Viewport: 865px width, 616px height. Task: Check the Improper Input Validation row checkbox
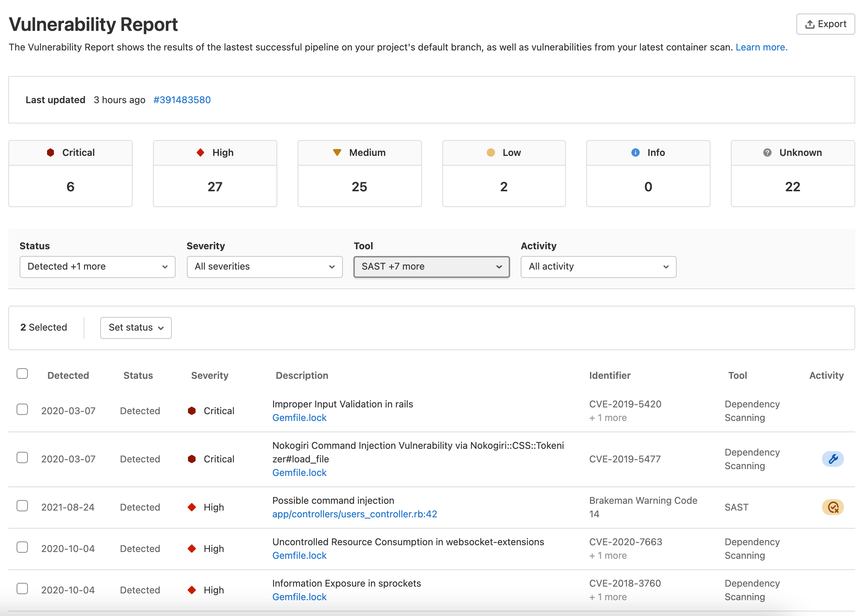(x=22, y=409)
